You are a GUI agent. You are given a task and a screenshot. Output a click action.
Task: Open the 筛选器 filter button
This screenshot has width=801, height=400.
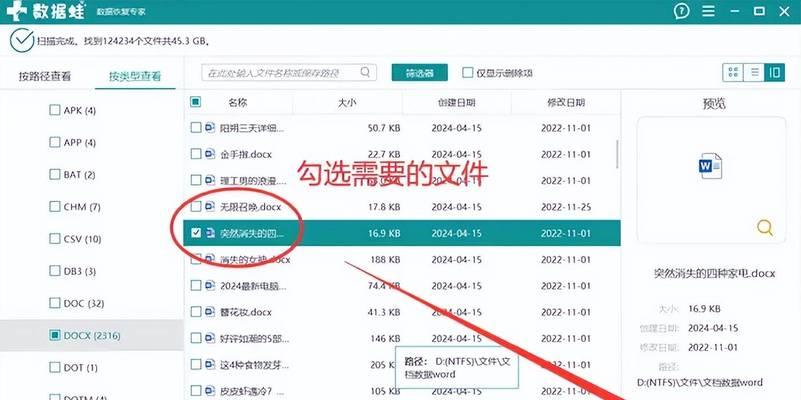pos(420,73)
